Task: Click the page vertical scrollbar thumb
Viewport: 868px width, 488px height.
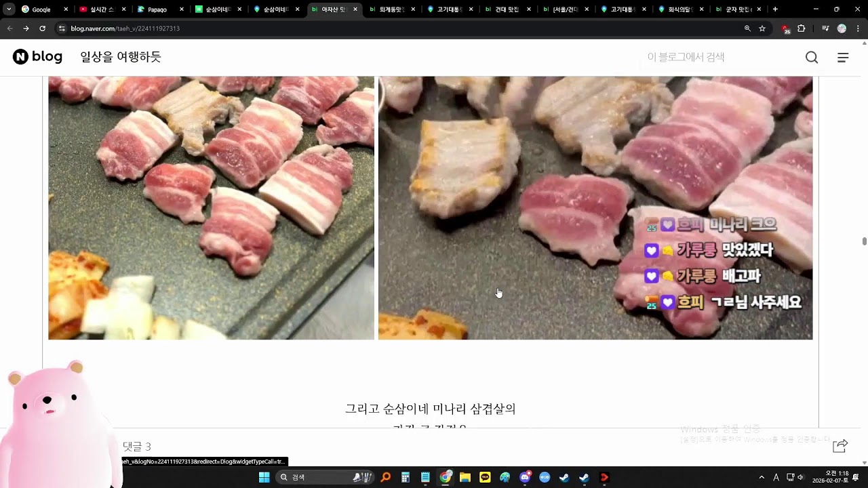Action: 864,241
